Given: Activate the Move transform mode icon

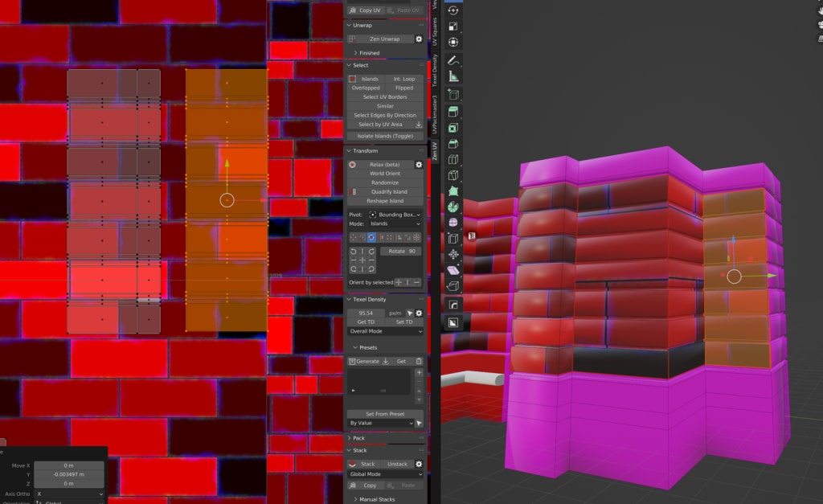Looking at the screenshot, I should tap(353, 237).
